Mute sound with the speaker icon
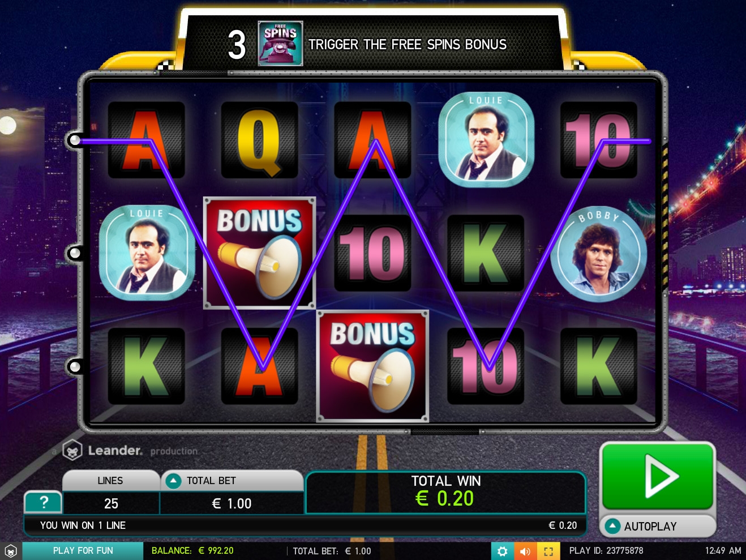The height and width of the screenshot is (560, 746). coord(525,551)
